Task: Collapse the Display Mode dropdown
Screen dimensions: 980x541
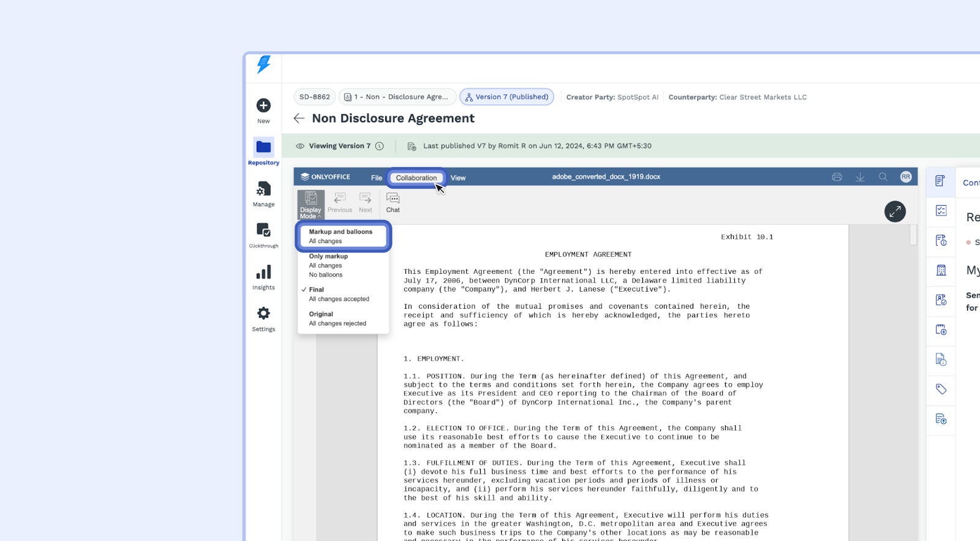Action: [x=311, y=205]
